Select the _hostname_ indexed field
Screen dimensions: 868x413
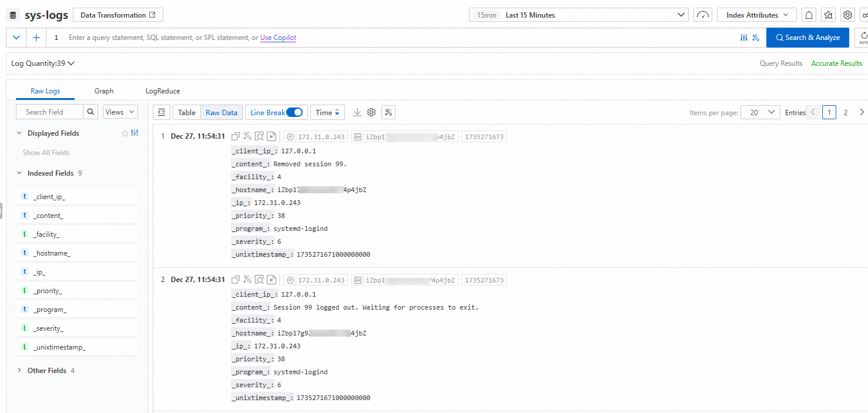[x=78, y=253]
